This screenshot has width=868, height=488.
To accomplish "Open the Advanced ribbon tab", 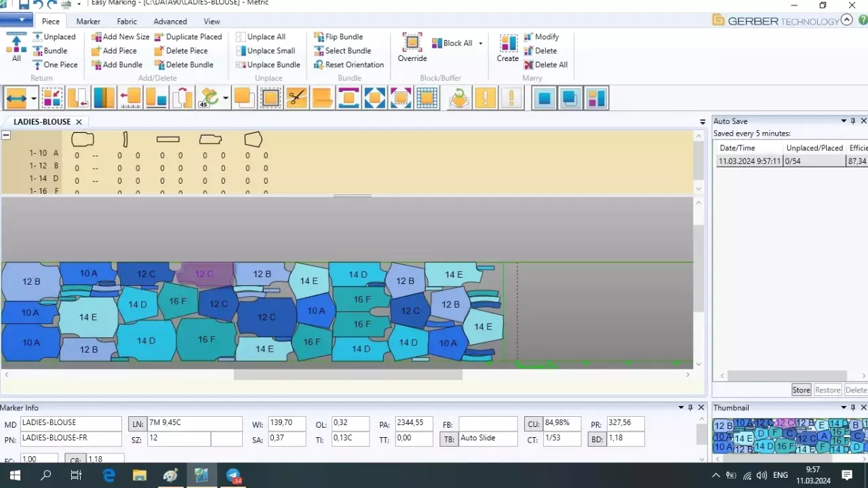I will tap(170, 22).
